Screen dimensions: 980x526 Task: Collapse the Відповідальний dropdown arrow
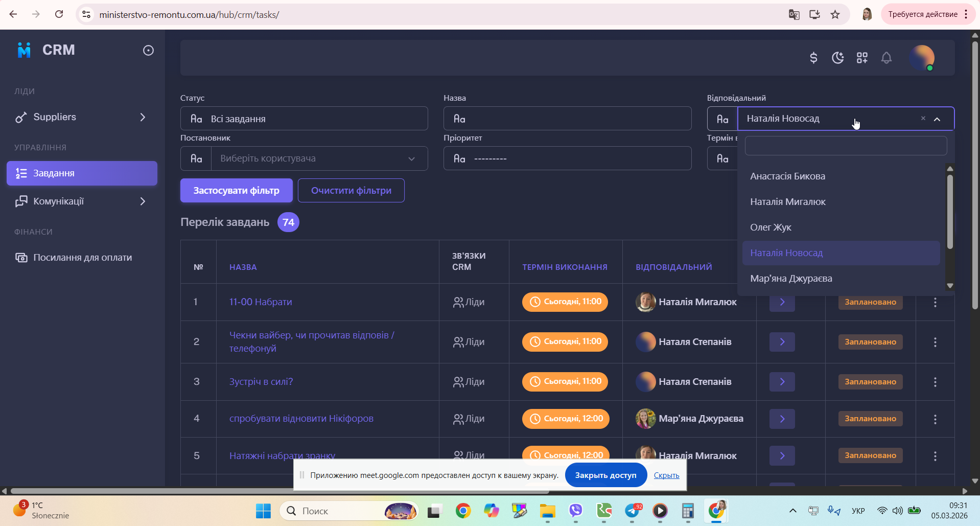click(x=937, y=119)
